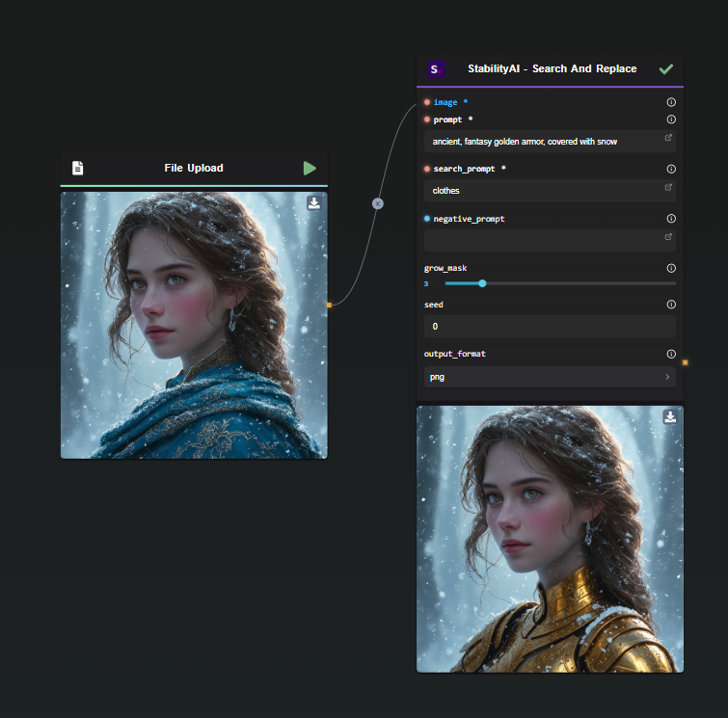This screenshot has width=728, height=718.
Task: Click the seed input field
Action: click(x=550, y=327)
